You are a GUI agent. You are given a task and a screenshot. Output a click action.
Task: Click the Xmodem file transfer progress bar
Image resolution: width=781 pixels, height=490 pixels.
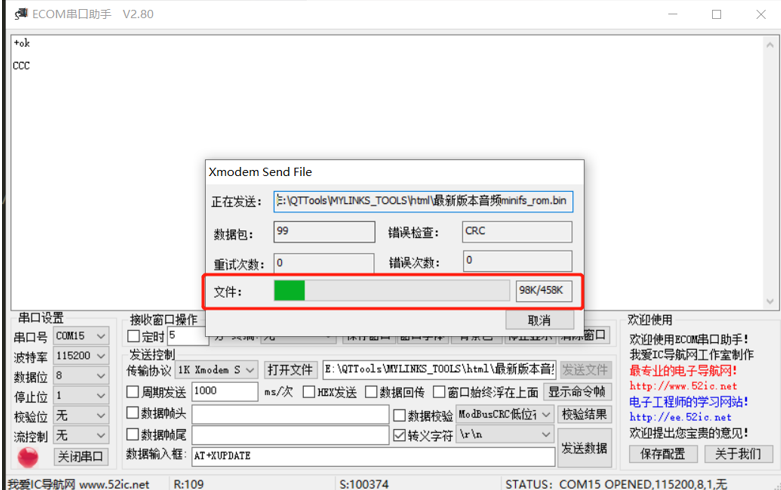tap(391, 291)
